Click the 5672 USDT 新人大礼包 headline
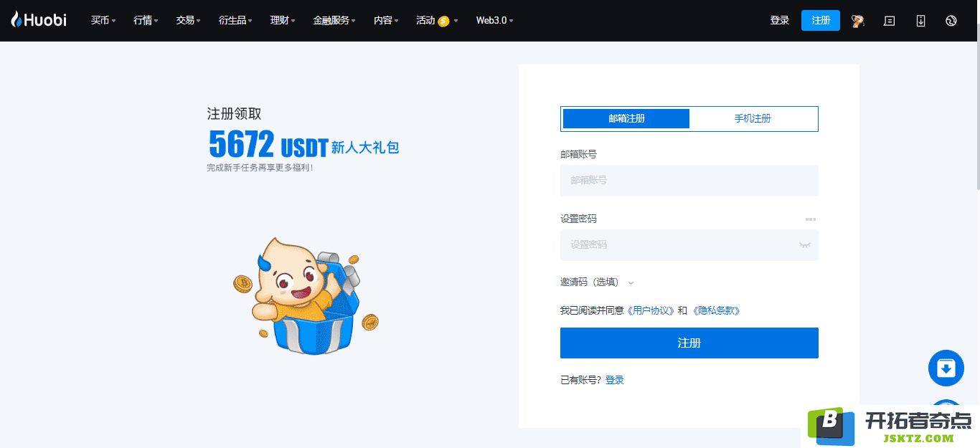Screen dimensions: 980x448 303,144
